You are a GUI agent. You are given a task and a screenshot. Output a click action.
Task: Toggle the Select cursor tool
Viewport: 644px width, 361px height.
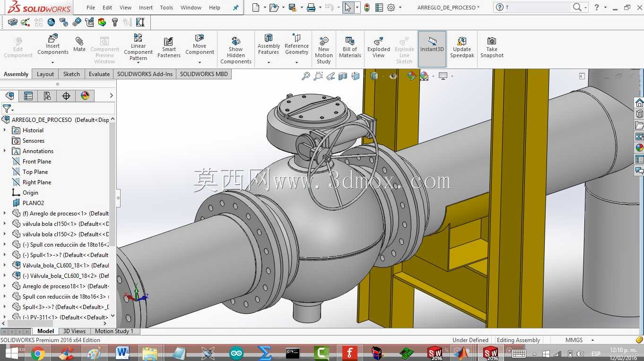pos(348,8)
